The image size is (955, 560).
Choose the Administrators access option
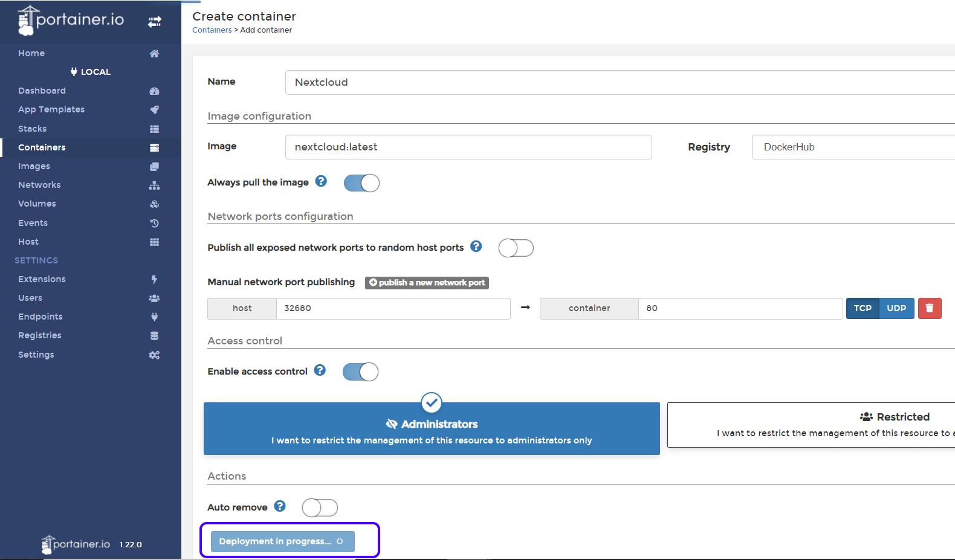click(432, 428)
